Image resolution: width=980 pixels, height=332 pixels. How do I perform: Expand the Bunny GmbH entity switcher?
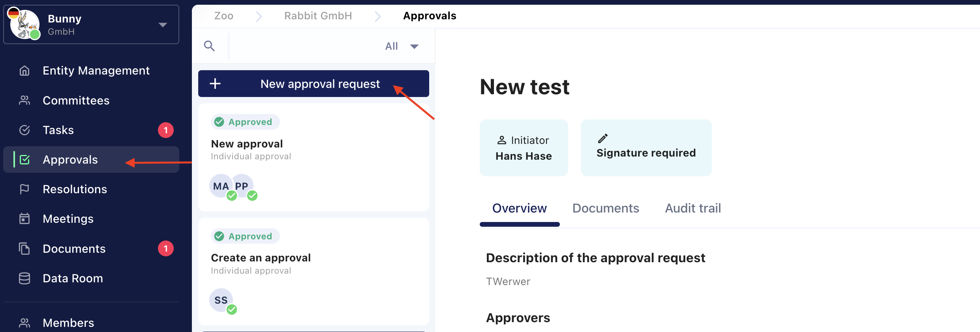tap(162, 25)
